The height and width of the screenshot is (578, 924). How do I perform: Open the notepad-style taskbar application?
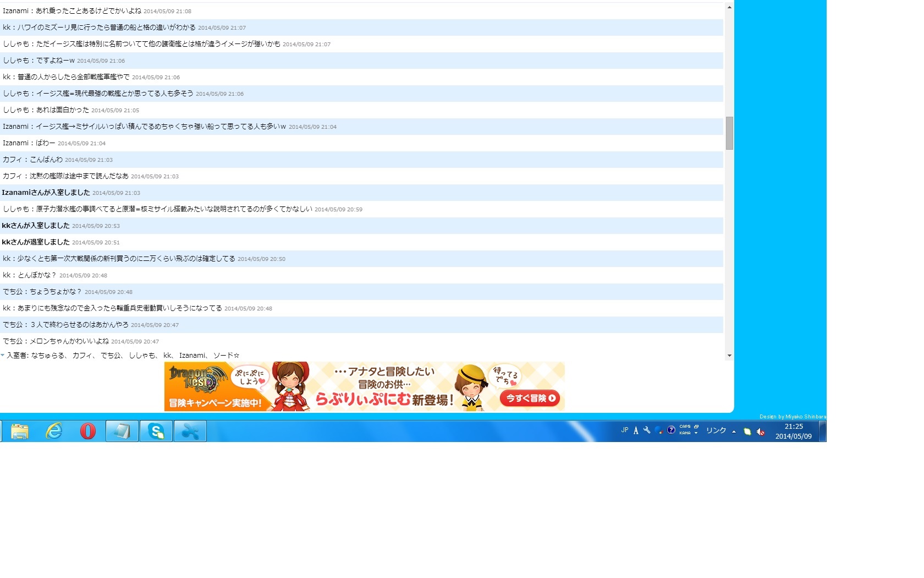(x=122, y=431)
